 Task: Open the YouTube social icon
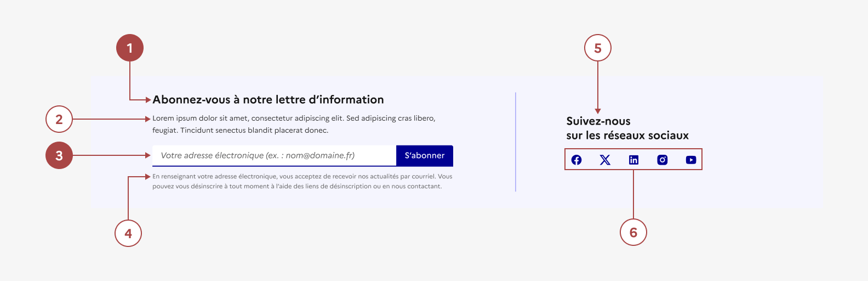(x=691, y=160)
